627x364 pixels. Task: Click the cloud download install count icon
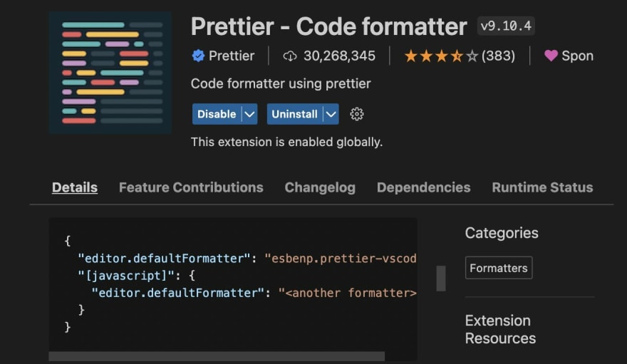[x=290, y=56]
